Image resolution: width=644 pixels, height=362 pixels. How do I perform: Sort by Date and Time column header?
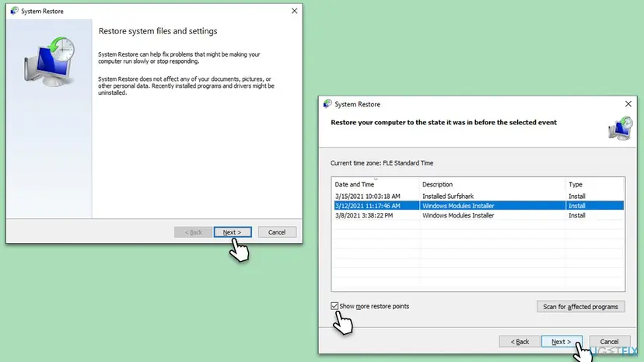tap(376, 184)
